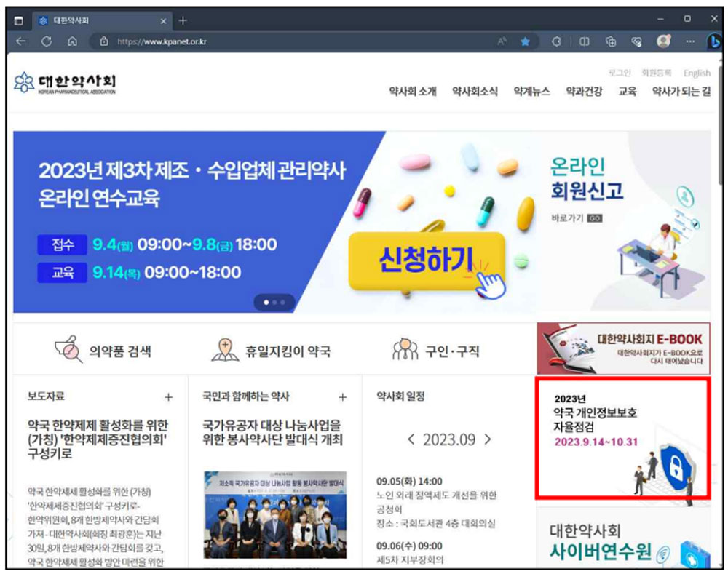Open the Bing sidebar icon
Image resolution: width=728 pixels, height=574 pixels.
tap(714, 41)
